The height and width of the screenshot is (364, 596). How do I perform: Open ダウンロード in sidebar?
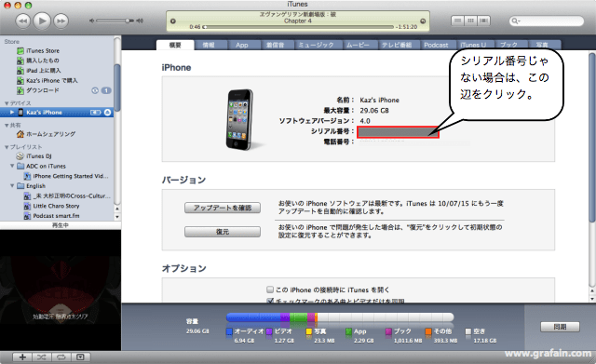coord(42,90)
